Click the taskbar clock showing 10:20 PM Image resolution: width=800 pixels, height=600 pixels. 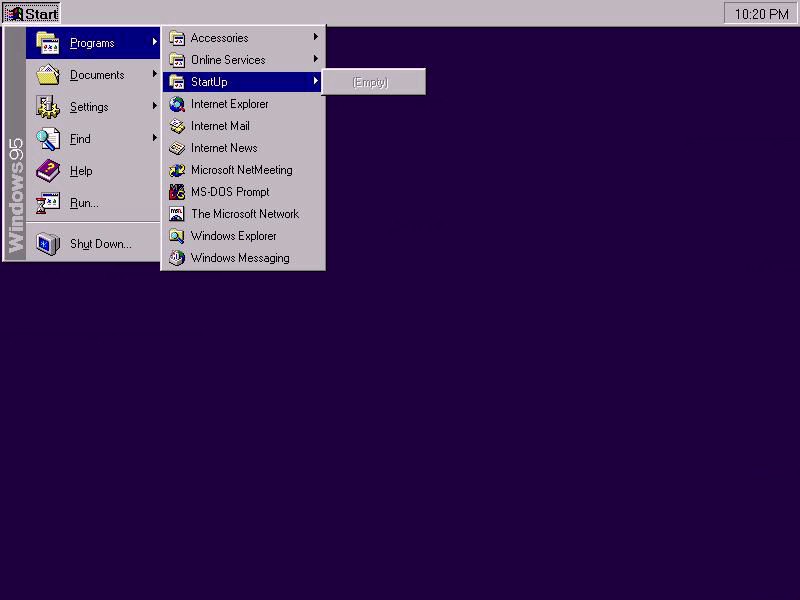(x=761, y=14)
